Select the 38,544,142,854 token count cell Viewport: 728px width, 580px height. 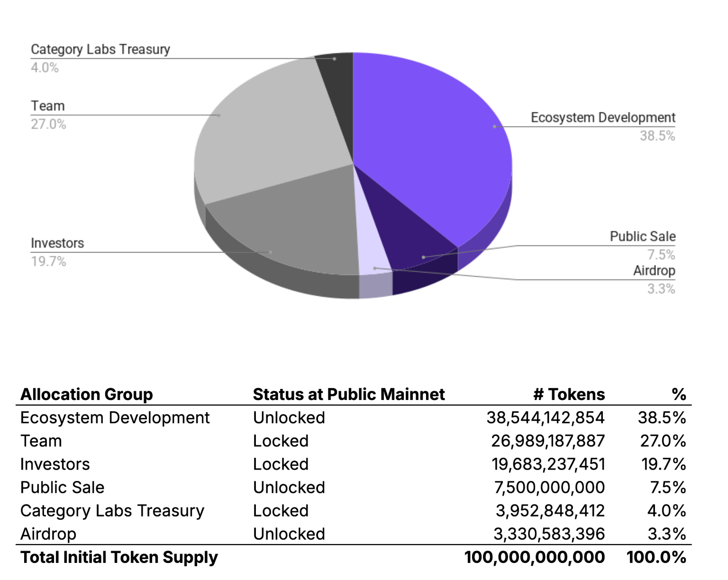[x=545, y=417]
